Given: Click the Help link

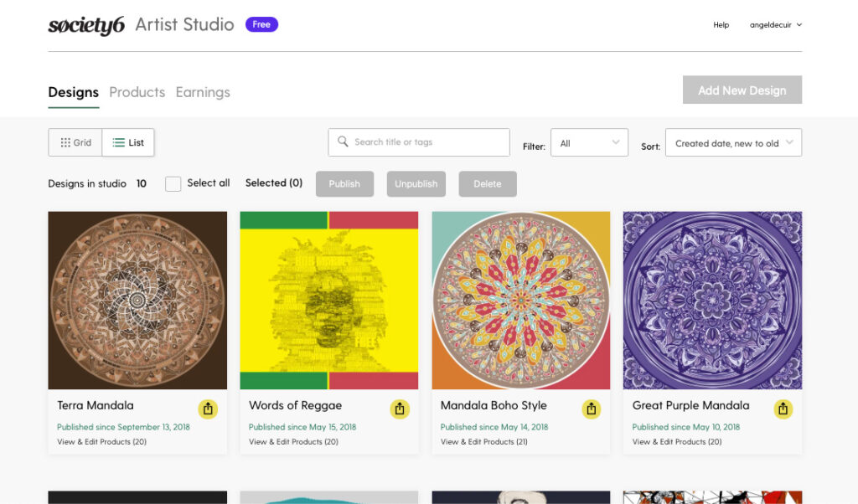Looking at the screenshot, I should point(721,24).
